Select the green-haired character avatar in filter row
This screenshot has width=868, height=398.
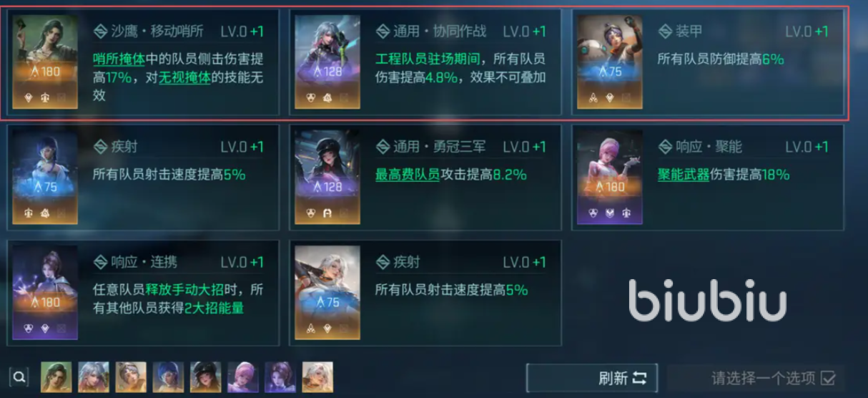click(56, 377)
